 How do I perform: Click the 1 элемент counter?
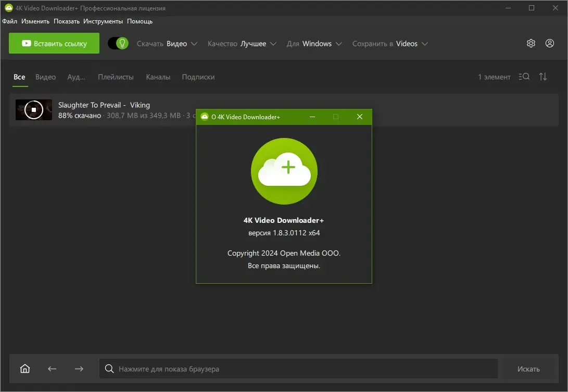pos(494,77)
